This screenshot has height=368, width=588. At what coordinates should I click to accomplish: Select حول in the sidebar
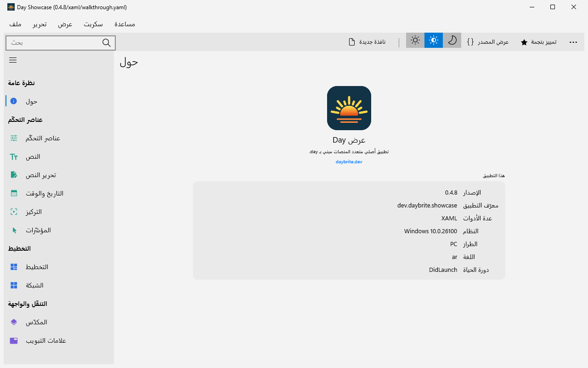pyautogui.click(x=59, y=101)
